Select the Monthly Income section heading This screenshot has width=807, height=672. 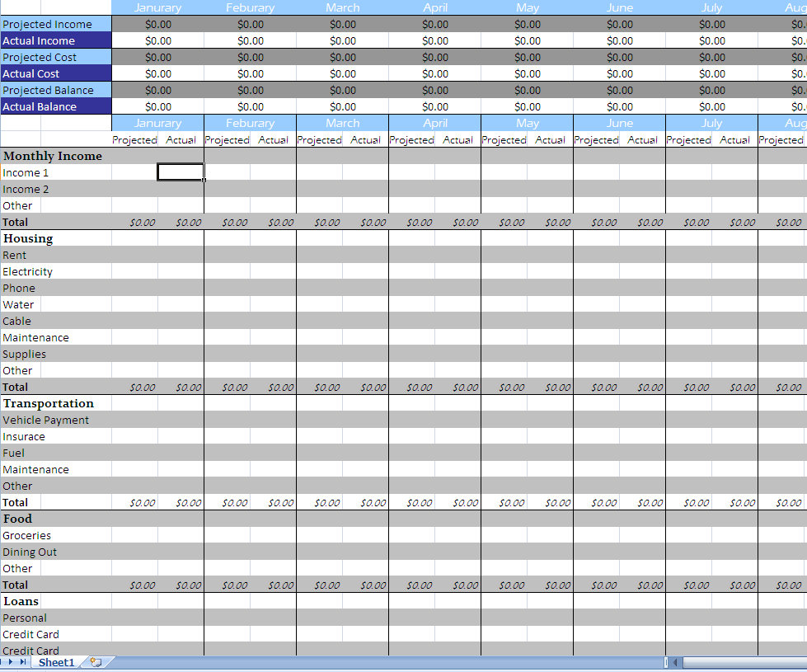(x=53, y=156)
